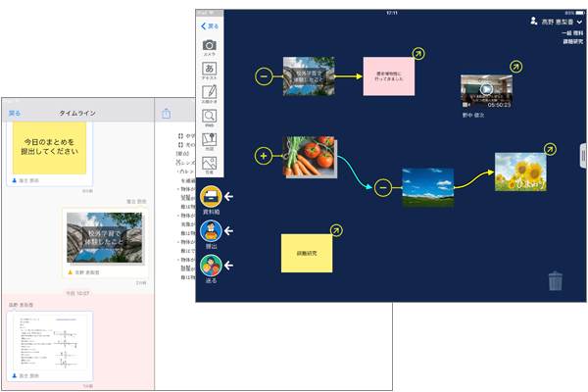
Task: Click the arrow next to 提出
Action: 228,230
